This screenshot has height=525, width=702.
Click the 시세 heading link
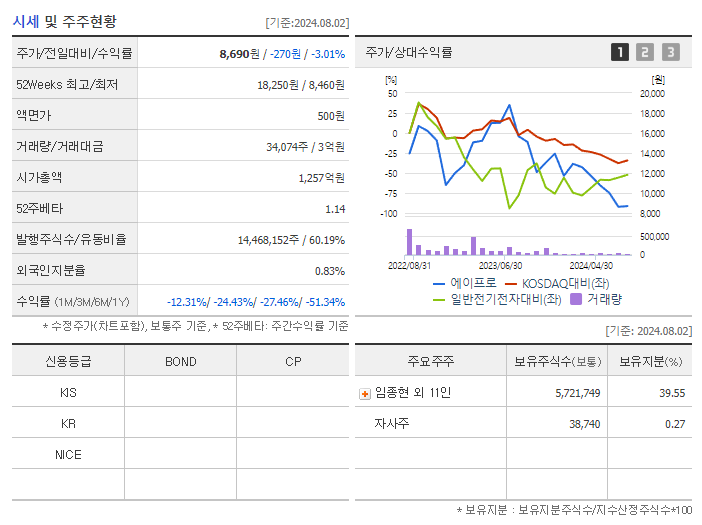pyautogui.click(x=26, y=21)
